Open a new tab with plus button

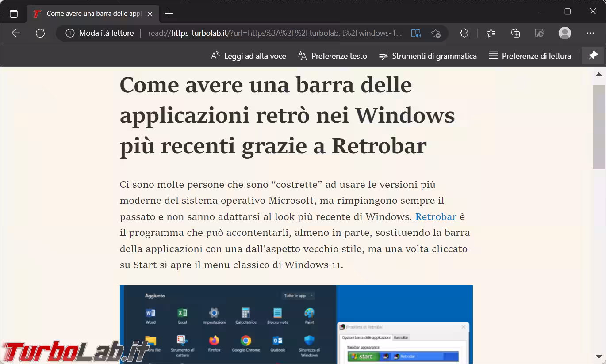169,14
